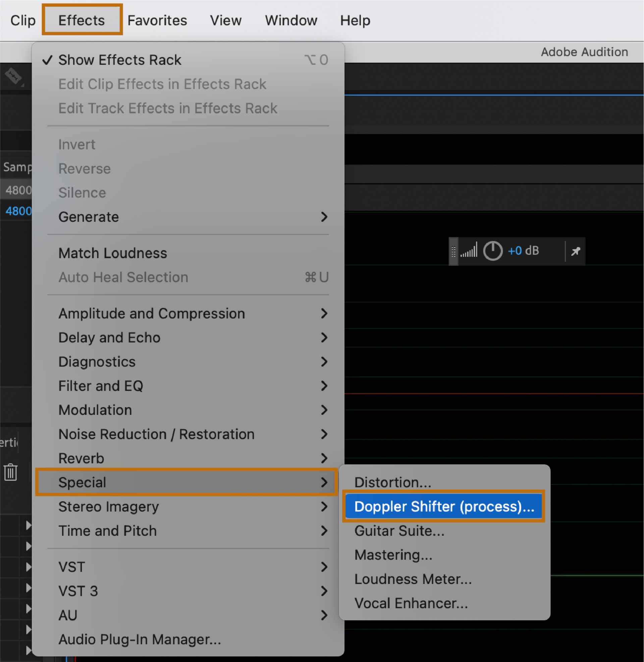
Task: Click the volume knob in HUD
Action: (492, 251)
